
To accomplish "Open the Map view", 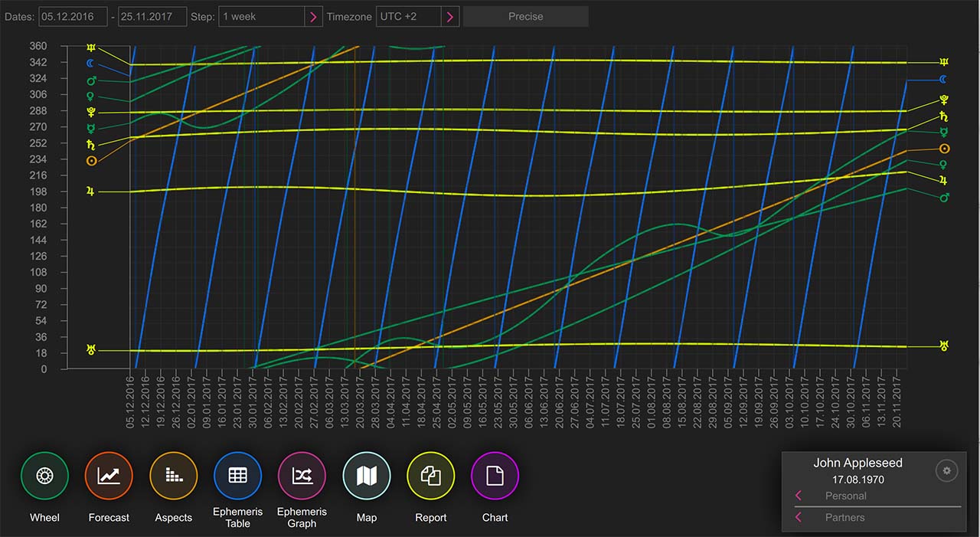I will click(x=366, y=476).
